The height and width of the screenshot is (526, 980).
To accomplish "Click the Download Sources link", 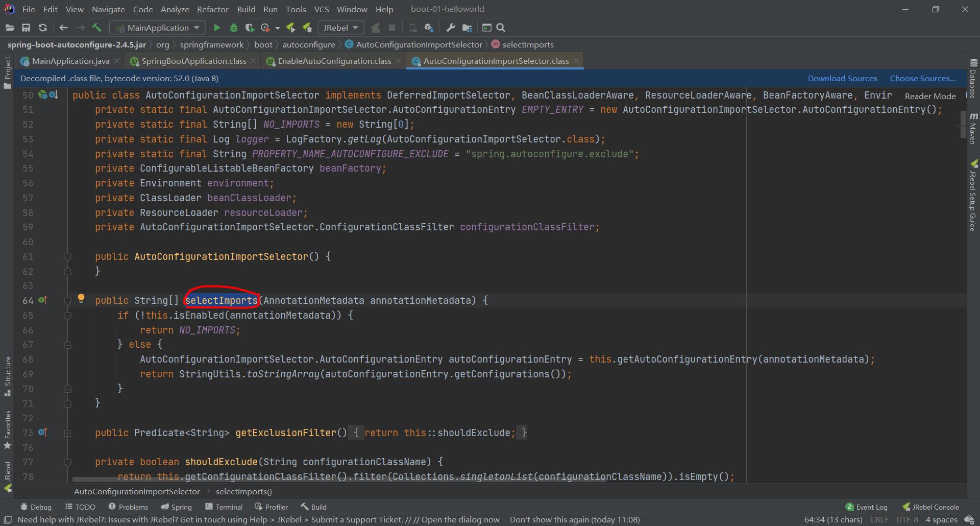I will click(842, 78).
